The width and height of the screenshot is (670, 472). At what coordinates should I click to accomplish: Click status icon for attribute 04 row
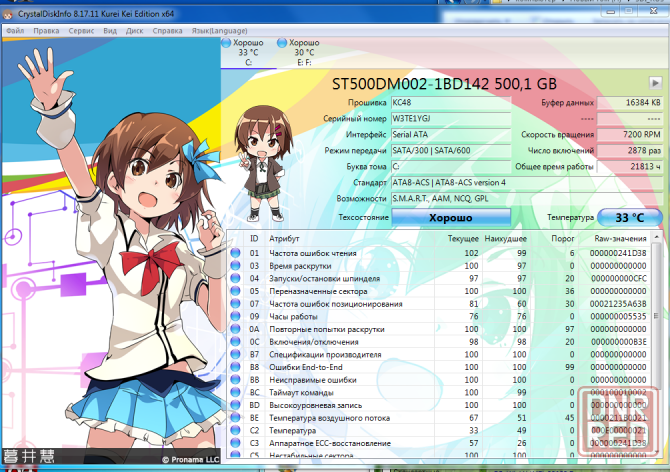[235, 278]
